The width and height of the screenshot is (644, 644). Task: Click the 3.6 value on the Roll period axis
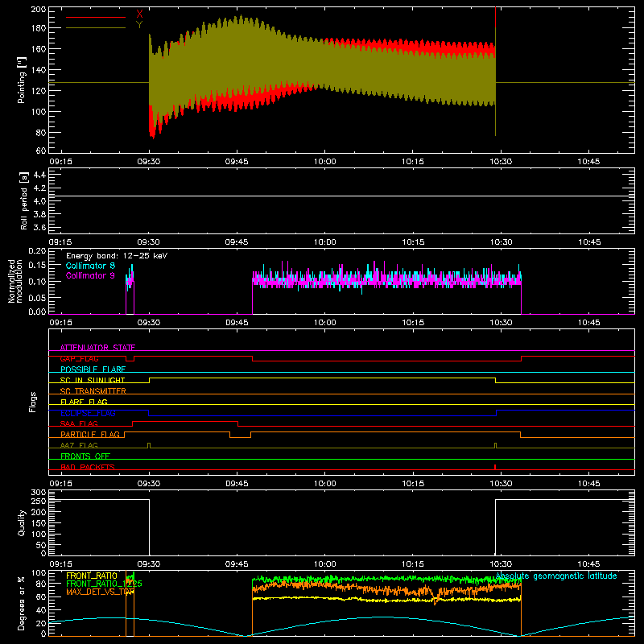(39, 227)
